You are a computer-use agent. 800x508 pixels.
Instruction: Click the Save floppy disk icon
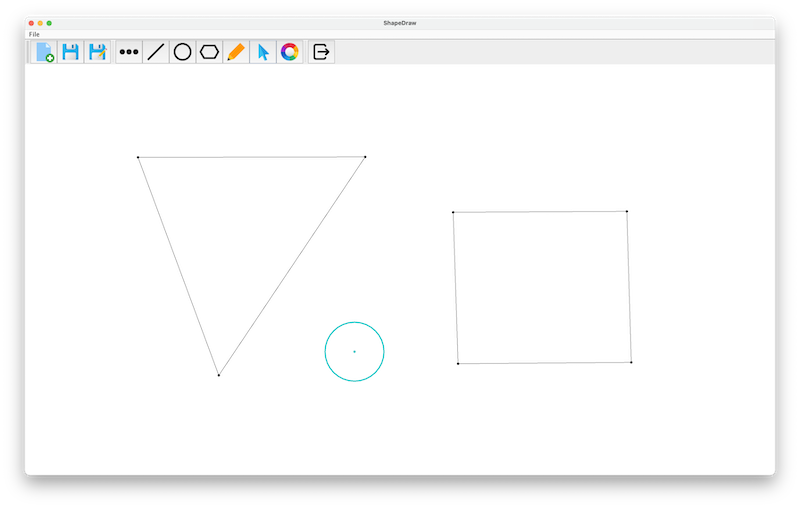pos(71,52)
